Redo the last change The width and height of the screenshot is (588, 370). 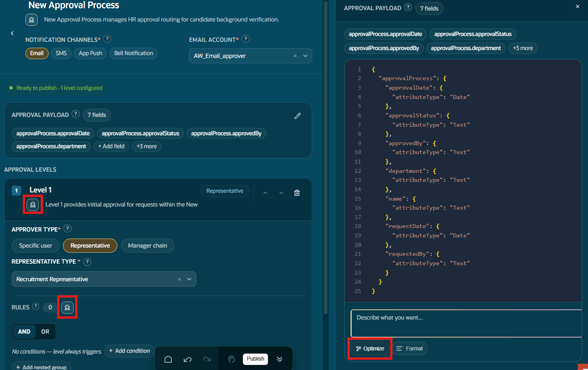point(207,359)
